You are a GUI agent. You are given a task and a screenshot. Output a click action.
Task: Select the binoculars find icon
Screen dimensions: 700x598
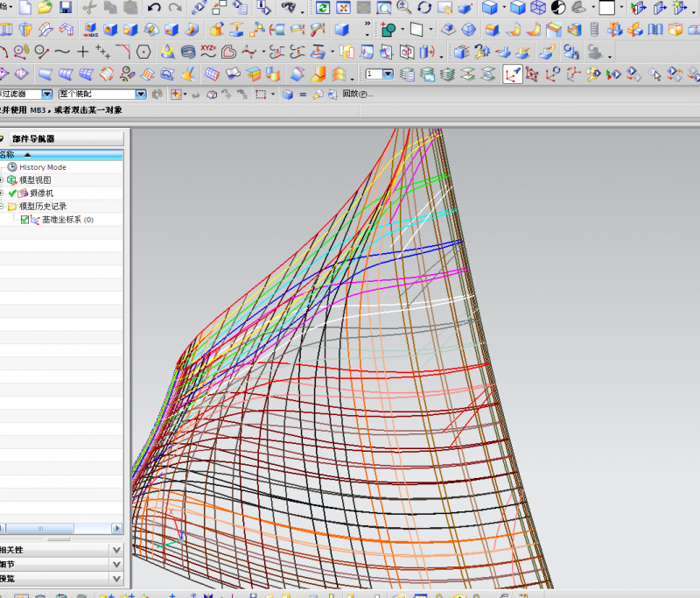point(288,8)
